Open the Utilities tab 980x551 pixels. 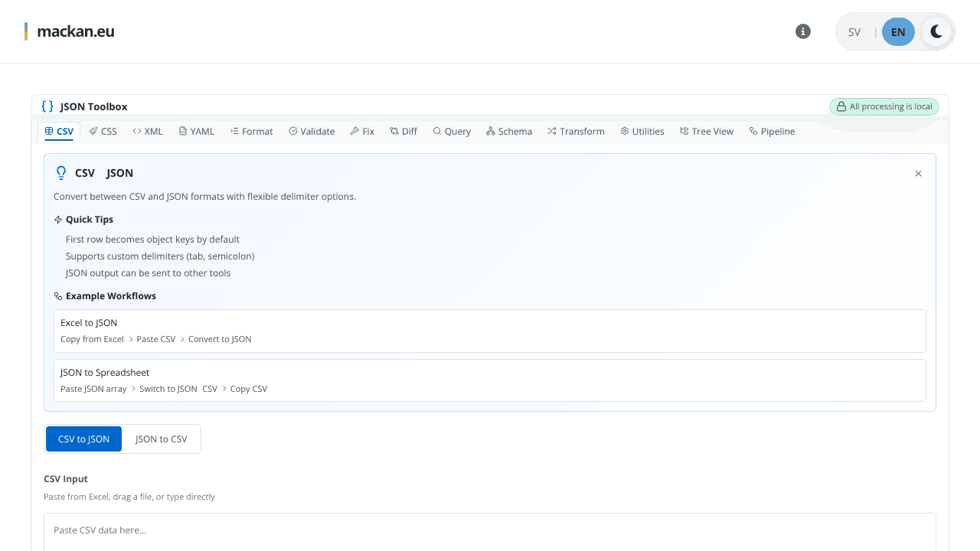[x=642, y=132]
